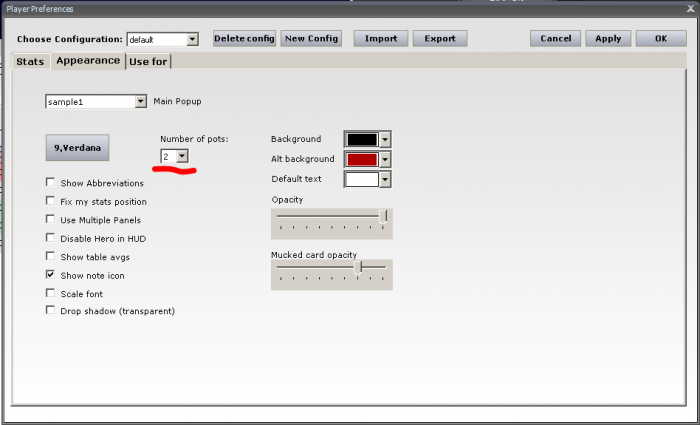Viewport: 700px width, 425px height.
Task: Confirm with the OK button
Action: point(661,38)
